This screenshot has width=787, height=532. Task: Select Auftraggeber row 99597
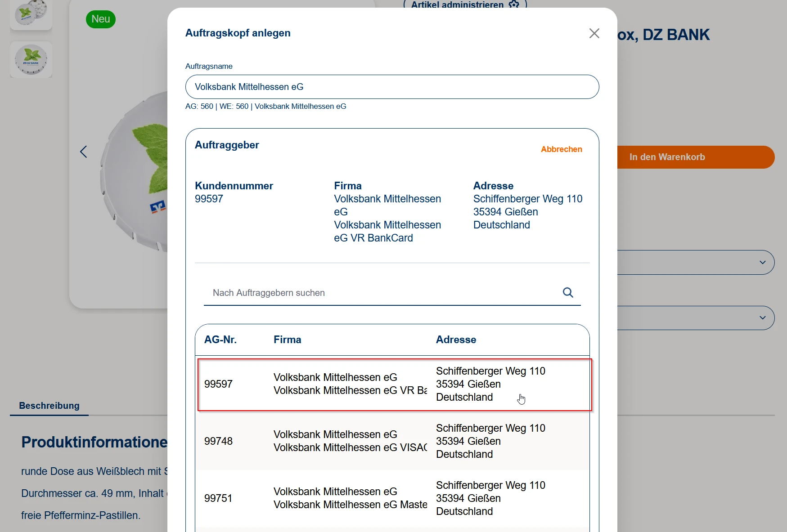(394, 384)
